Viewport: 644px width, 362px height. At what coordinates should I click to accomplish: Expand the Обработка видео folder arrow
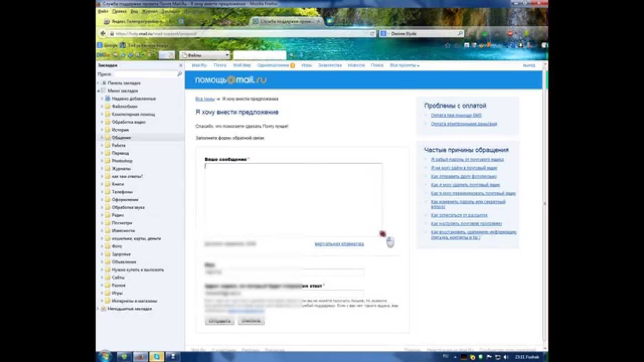point(102,122)
